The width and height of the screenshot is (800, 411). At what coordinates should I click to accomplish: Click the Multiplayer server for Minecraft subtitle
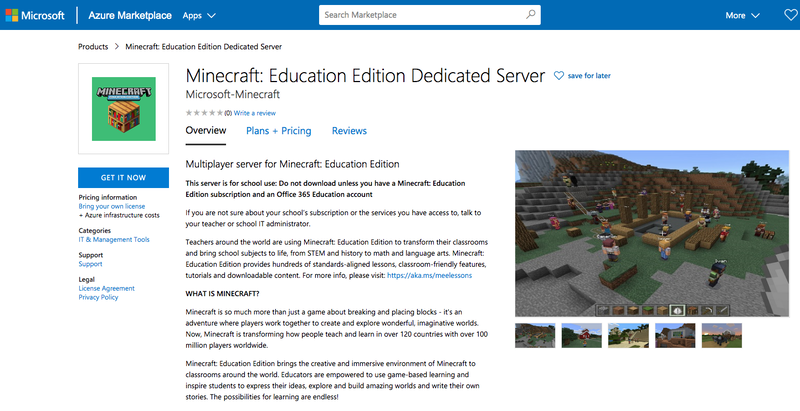point(292,164)
